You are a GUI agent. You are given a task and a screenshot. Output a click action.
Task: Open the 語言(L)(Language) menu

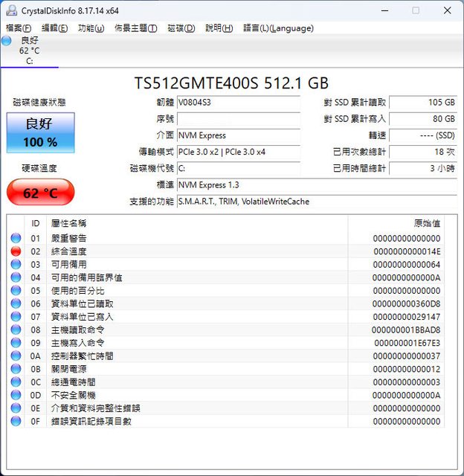[x=278, y=28]
